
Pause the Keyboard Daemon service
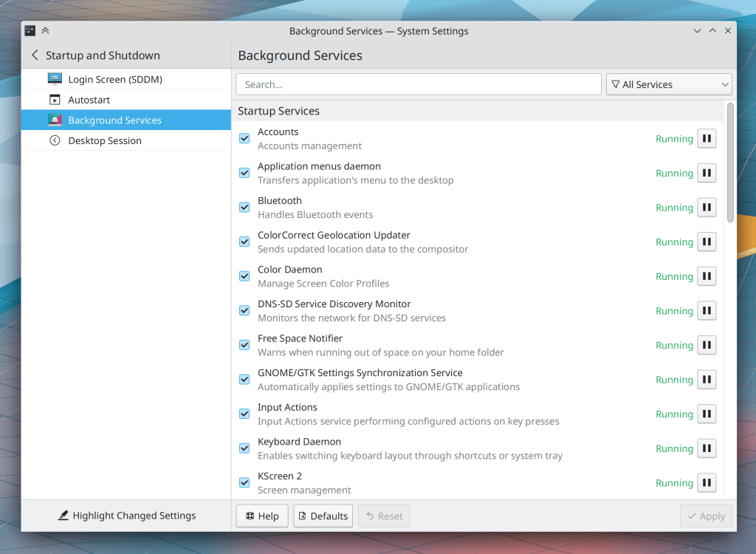(707, 448)
